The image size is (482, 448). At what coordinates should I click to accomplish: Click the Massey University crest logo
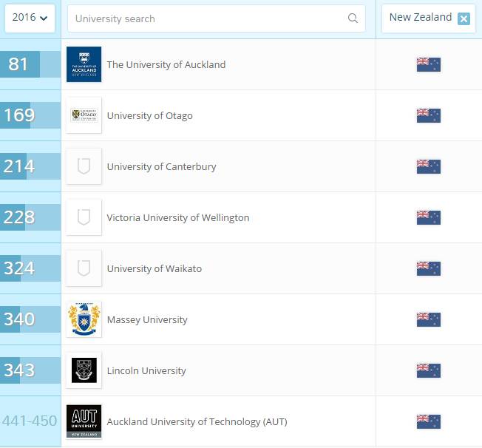pos(84,319)
